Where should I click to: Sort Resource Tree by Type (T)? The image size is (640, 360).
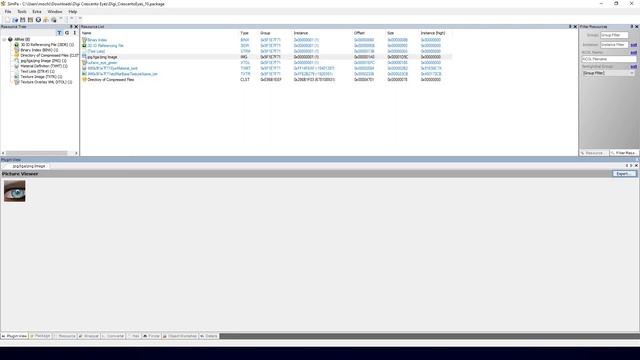point(60,33)
